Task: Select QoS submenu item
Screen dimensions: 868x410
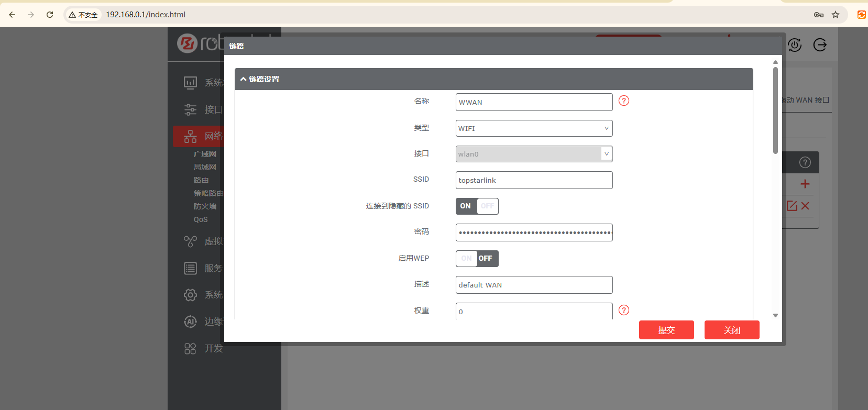Action: [201, 219]
